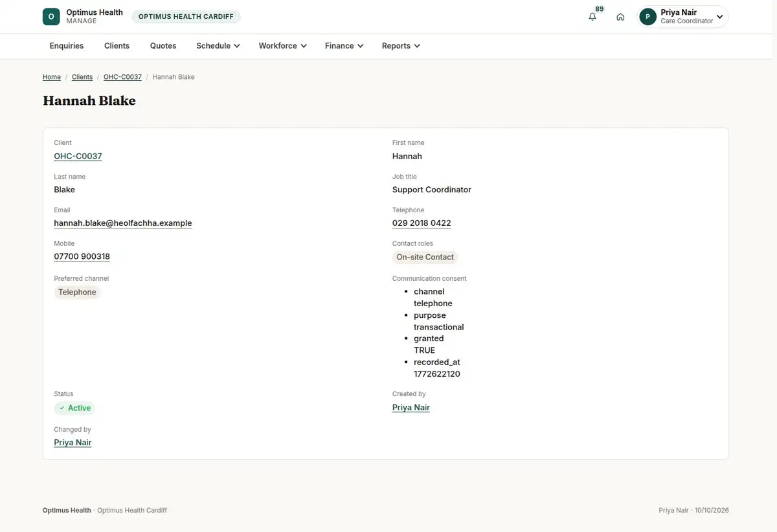Open the client OHC-C0037 field link
This screenshot has height=532, width=777.
[78, 156]
